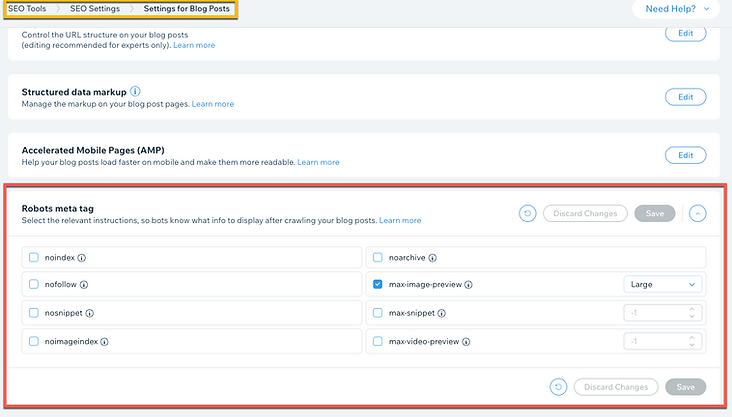
Task: Uncheck the max-image-preview checkbox
Action: coord(378,284)
